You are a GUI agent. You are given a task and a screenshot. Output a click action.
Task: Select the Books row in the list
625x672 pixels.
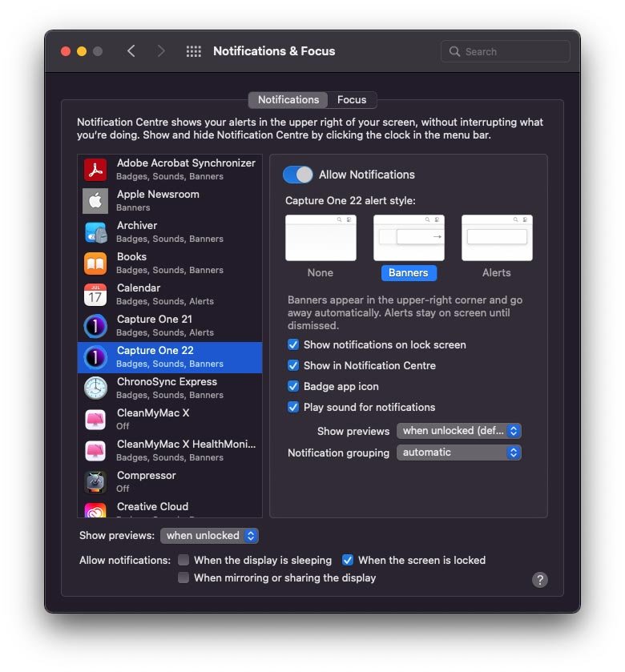pyautogui.click(x=170, y=264)
